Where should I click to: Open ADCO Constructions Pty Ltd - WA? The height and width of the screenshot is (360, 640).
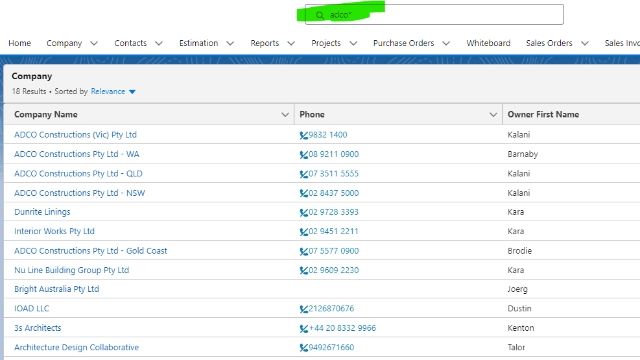point(77,154)
